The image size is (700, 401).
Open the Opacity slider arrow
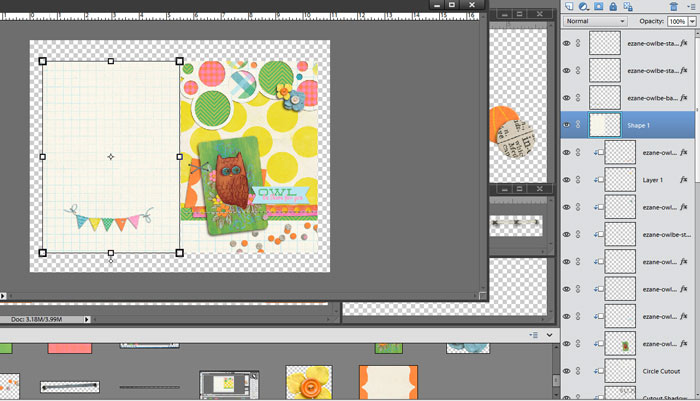[x=692, y=21]
